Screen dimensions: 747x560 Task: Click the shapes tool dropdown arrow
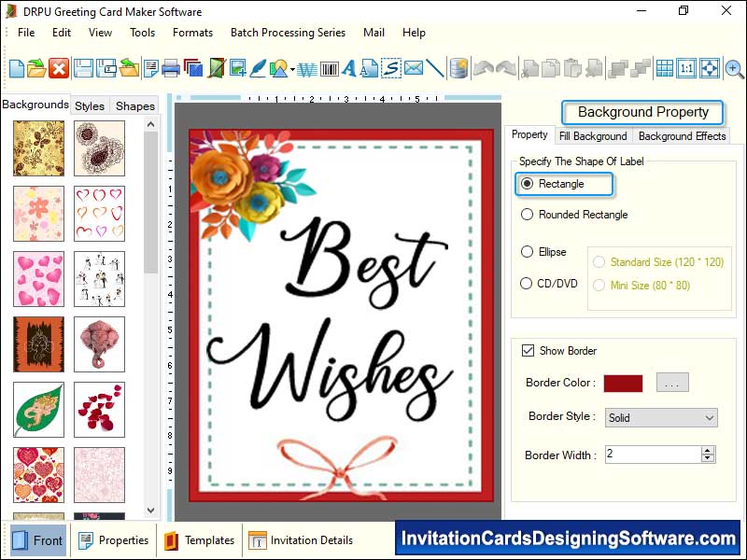coord(293,69)
